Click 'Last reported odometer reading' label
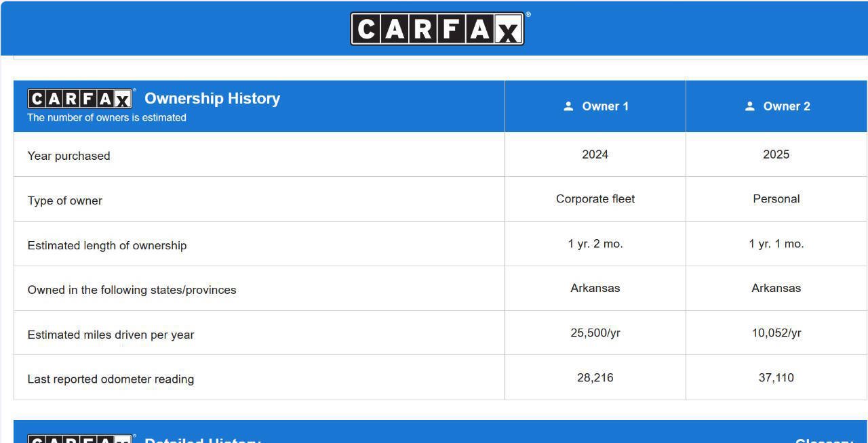 click(x=111, y=379)
